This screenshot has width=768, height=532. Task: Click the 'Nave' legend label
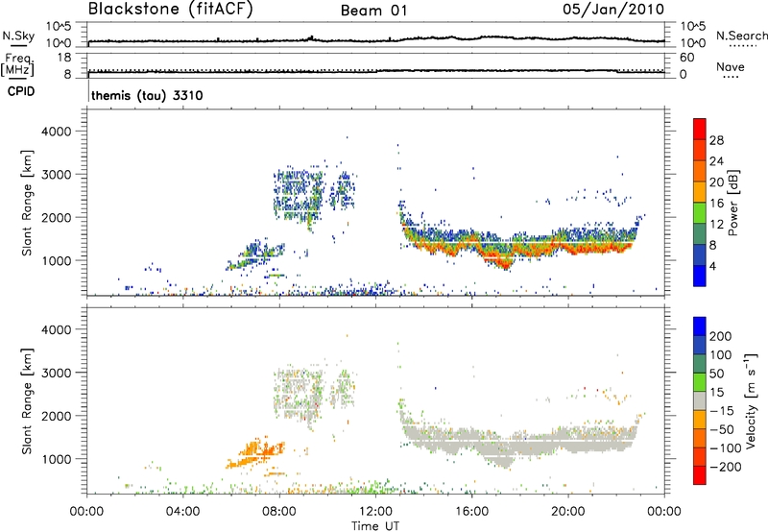[731, 66]
